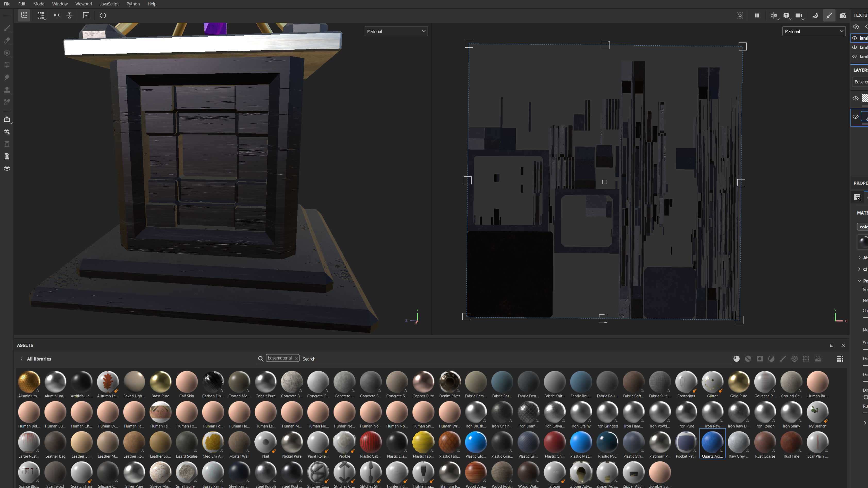
Task: Open the Python menu
Action: [x=133, y=4]
